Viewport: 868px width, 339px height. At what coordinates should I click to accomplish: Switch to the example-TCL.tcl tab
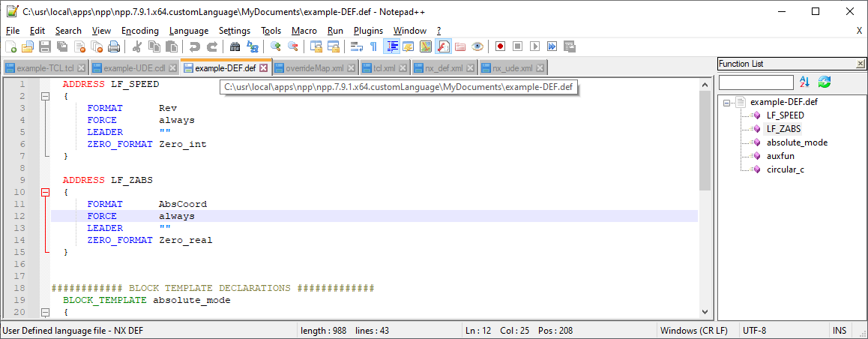(x=44, y=68)
